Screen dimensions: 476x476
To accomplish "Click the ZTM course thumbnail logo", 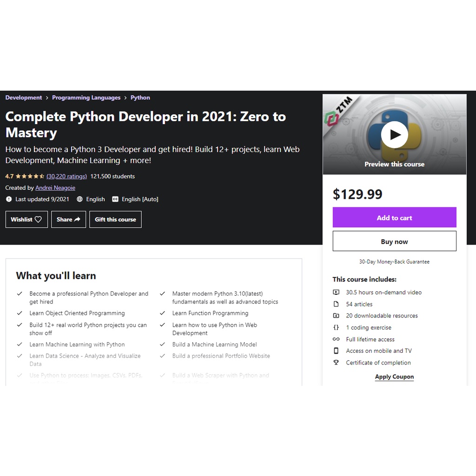I will tap(338, 111).
